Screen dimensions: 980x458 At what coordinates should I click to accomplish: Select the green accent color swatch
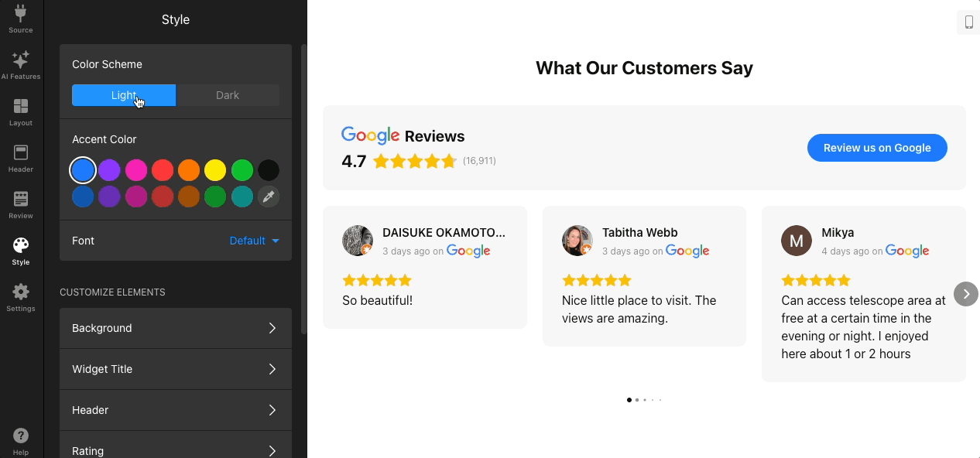242,169
